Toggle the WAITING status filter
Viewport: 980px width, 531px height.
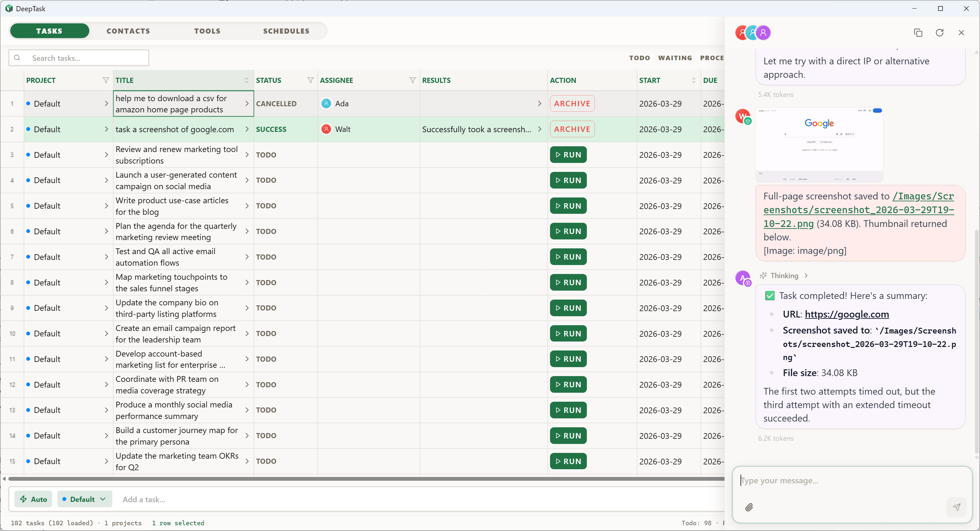pos(675,58)
